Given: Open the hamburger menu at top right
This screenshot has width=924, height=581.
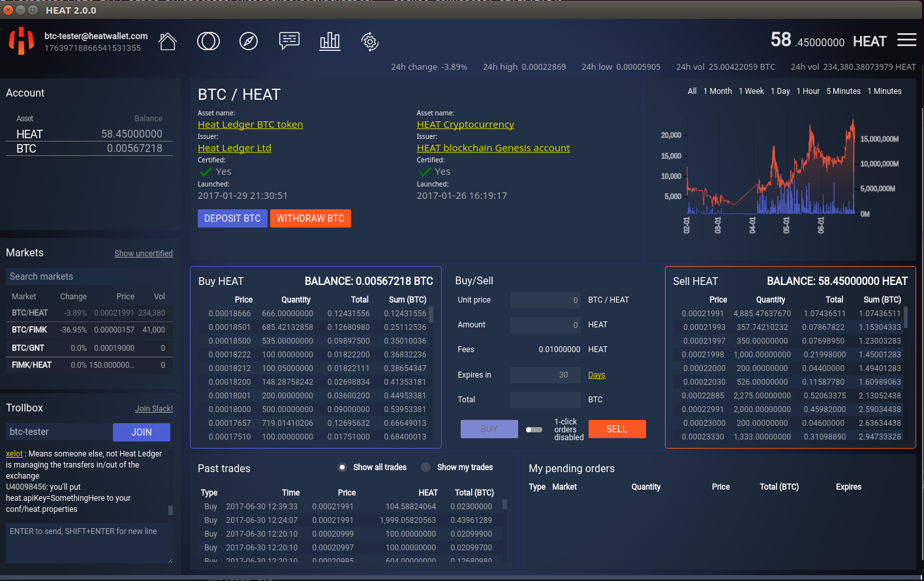Looking at the screenshot, I should tap(906, 40).
